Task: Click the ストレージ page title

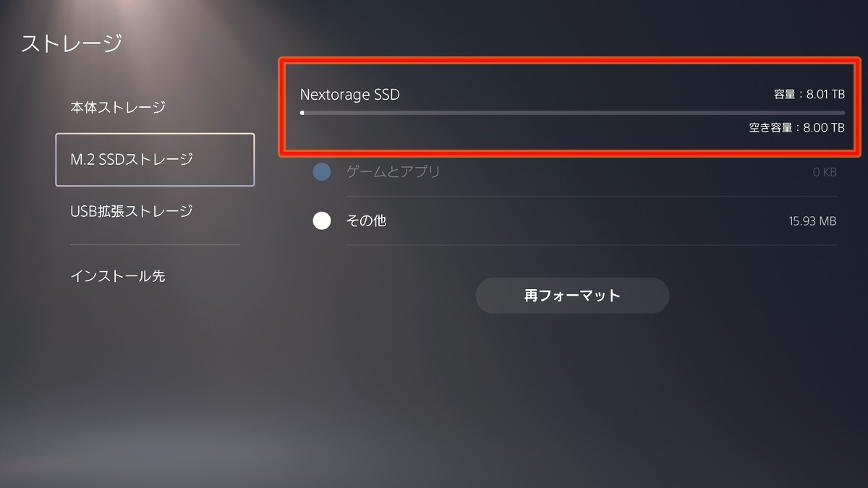Action: [72, 43]
